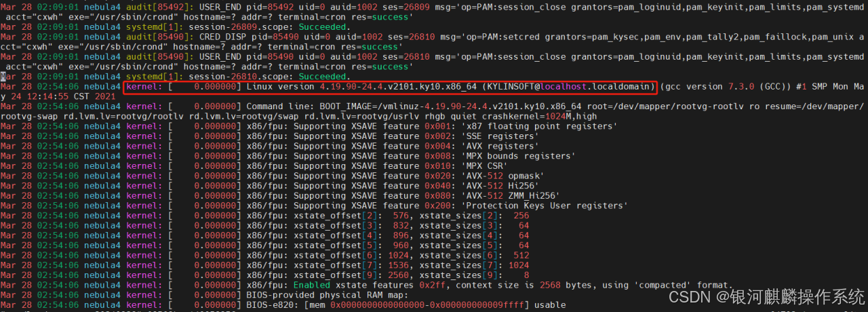Click the xstate_sizes[2] value 256
The width and height of the screenshot is (868, 312).
click(521, 216)
